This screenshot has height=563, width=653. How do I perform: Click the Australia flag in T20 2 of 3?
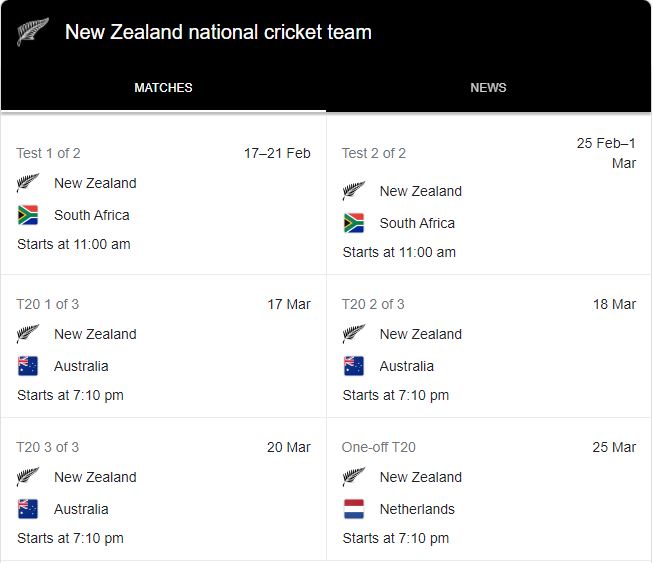(354, 366)
